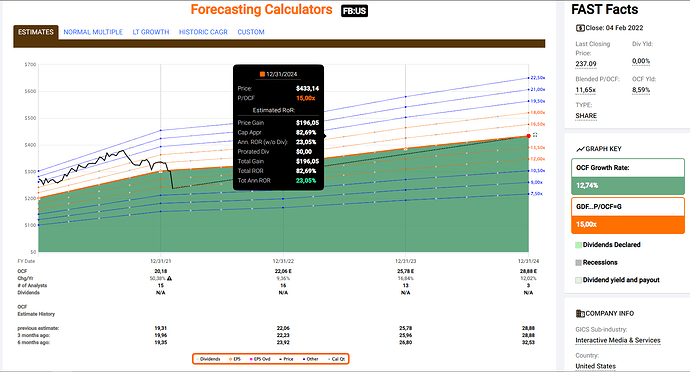Viewport: 690px width, 372px height.
Task: Click the 13,50x orange multiple label
Action: coord(538,147)
